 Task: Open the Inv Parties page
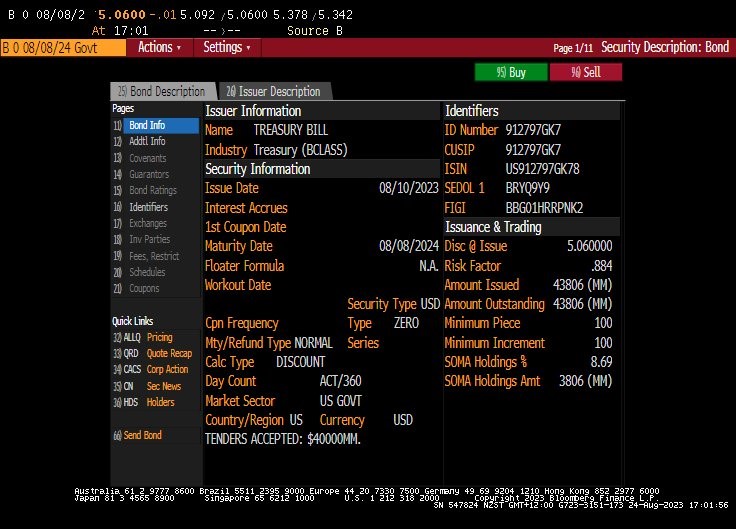(156, 239)
